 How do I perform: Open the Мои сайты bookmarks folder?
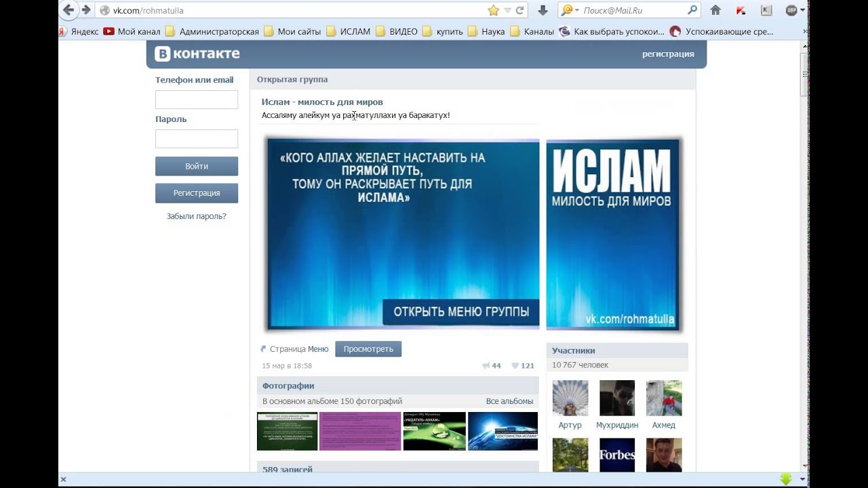click(x=292, y=31)
